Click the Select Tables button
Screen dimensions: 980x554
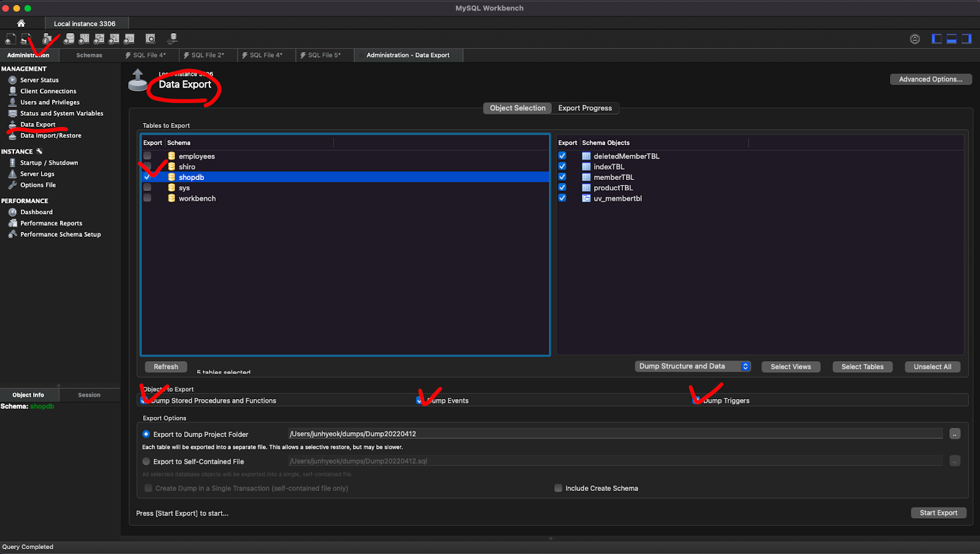(x=862, y=367)
